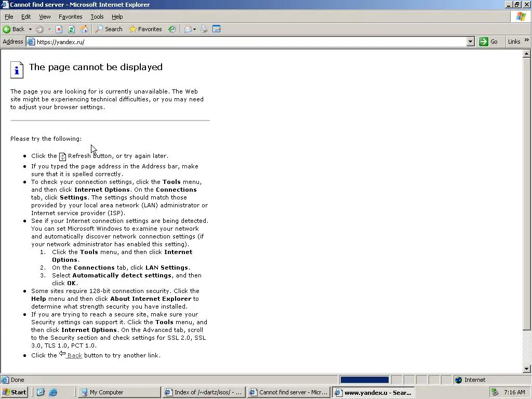Viewport: 532px width, 399px height.
Task: Go back using the green Back arrow
Action: [x=14, y=29]
